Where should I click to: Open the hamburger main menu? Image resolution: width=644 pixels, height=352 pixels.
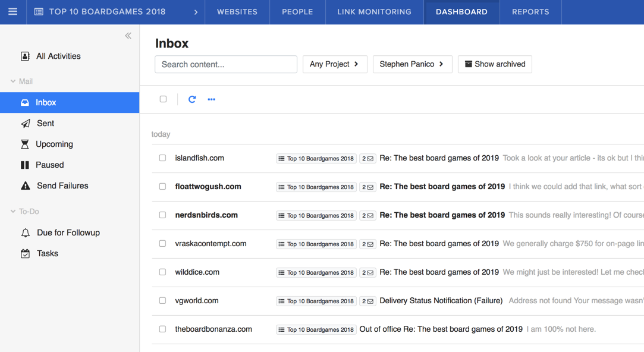(x=12, y=12)
